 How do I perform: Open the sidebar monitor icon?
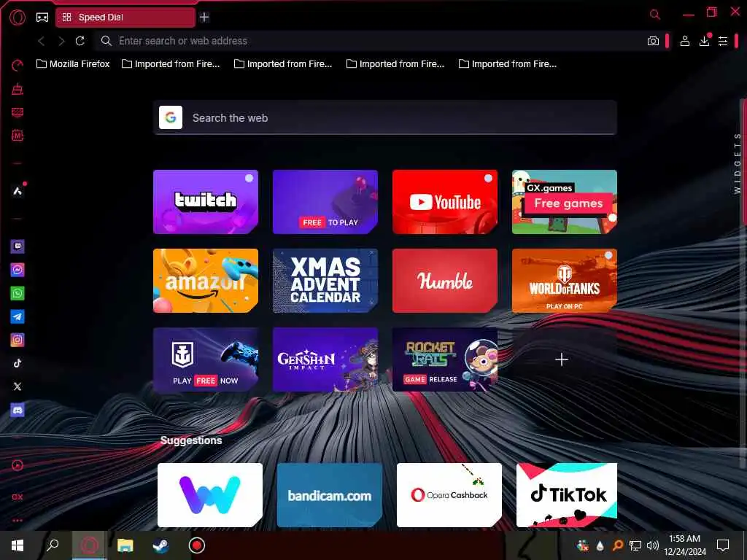coord(18,112)
